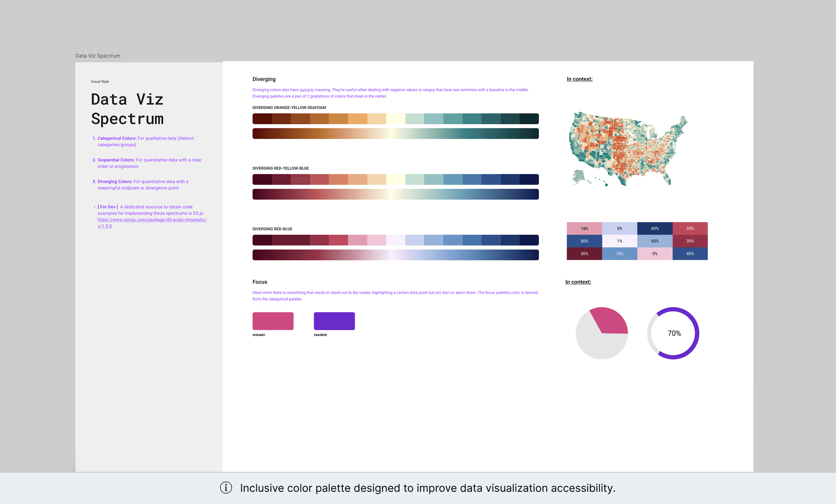Select the 'Visual Style' caption
Viewport: 836px width, 504px height.
pos(100,81)
